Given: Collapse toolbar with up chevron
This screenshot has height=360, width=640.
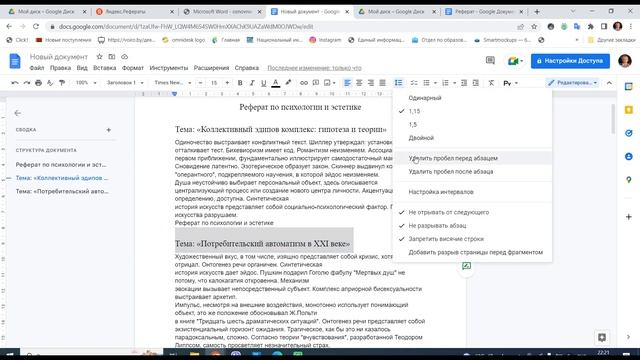Looking at the screenshot, I should pyautogui.click(x=609, y=83).
